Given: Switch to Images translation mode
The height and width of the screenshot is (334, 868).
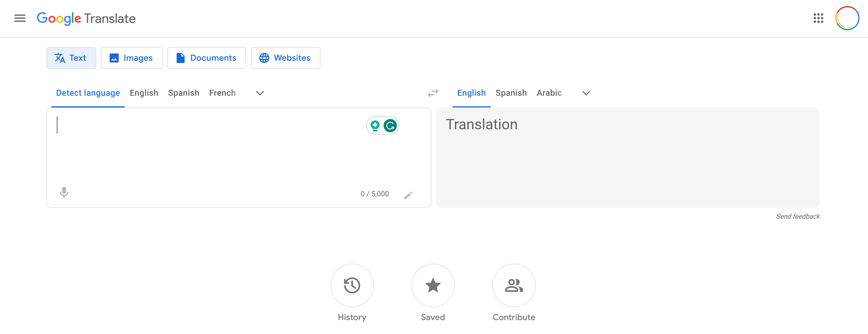Looking at the screenshot, I should [x=131, y=58].
